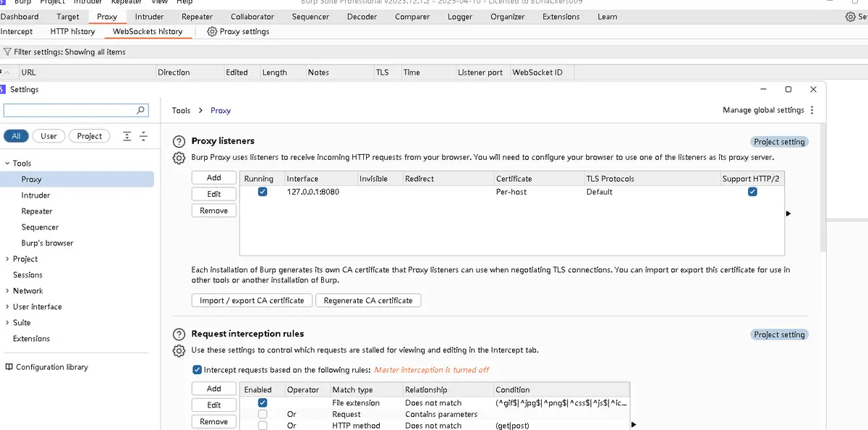Click the Proxy settings gear icon
This screenshot has width=868, height=430.
[212, 31]
